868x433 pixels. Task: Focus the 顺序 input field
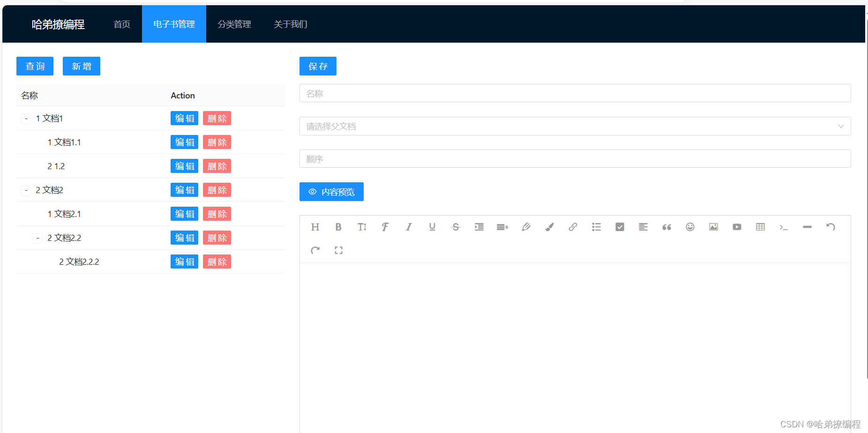(x=575, y=159)
